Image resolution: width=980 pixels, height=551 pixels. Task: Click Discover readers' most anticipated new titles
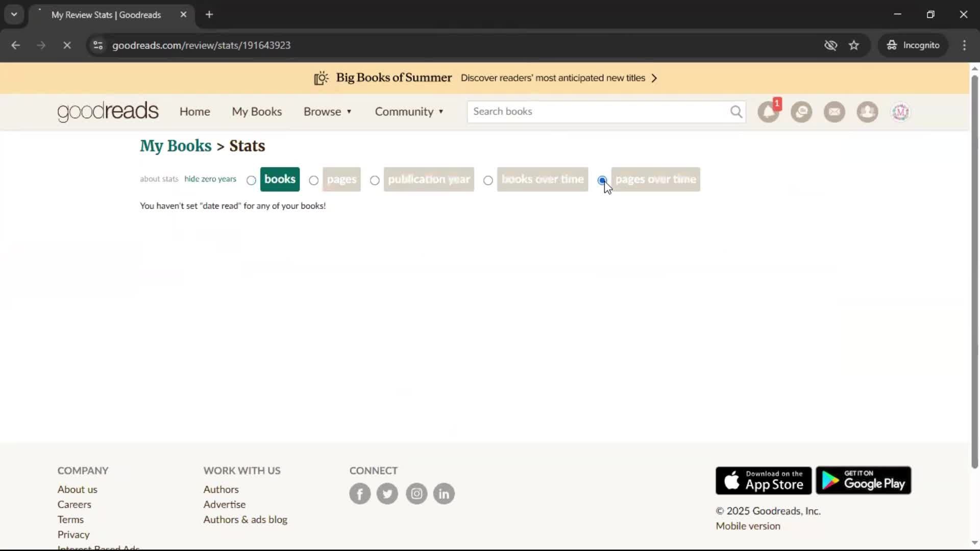(x=553, y=78)
